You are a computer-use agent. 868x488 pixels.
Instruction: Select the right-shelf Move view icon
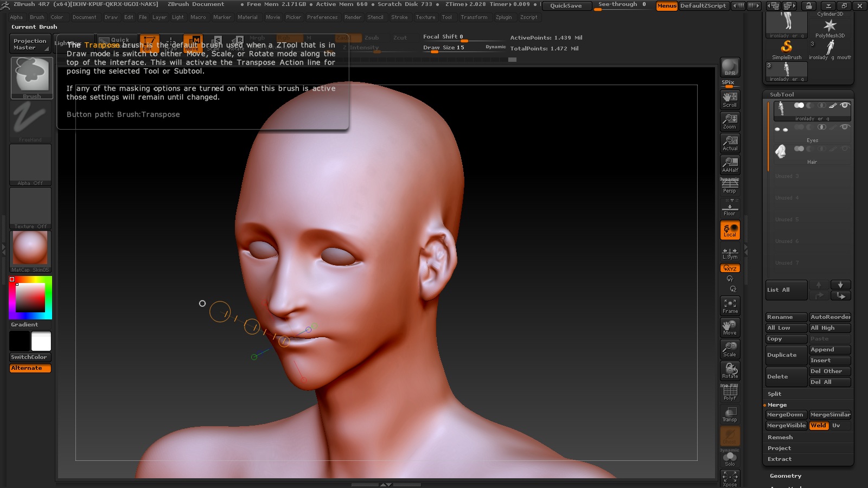tap(730, 328)
